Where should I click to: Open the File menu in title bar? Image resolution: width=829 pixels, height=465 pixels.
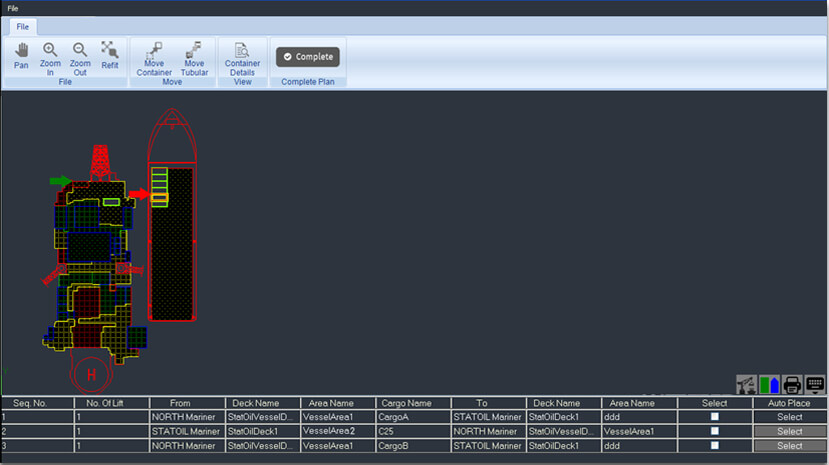(x=13, y=8)
